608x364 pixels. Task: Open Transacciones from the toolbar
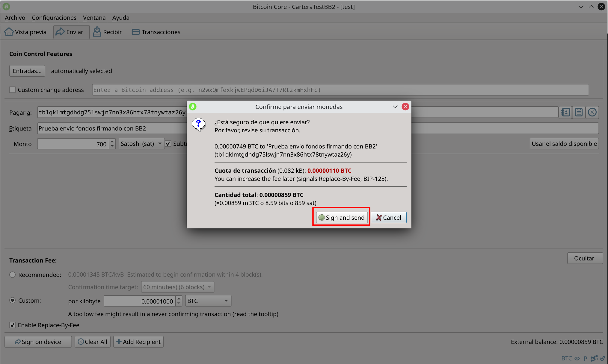pos(156,32)
